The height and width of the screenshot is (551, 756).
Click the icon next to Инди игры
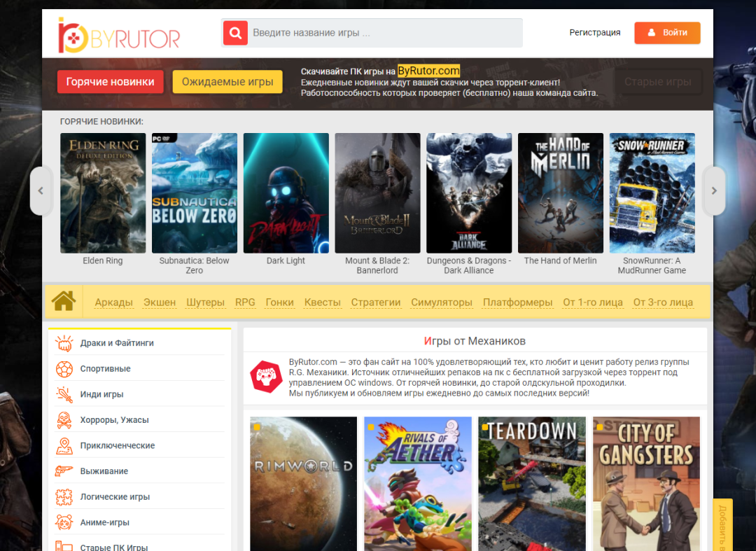click(64, 394)
